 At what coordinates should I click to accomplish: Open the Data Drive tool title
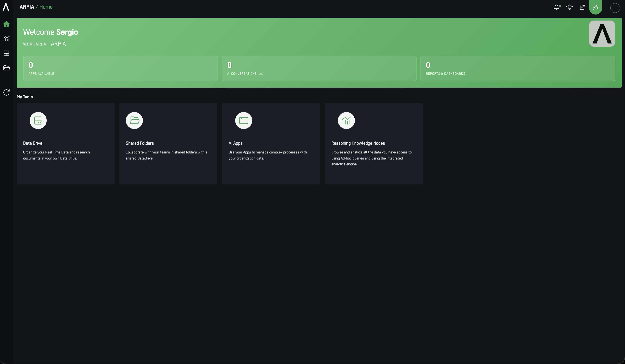[x=32, y=143]
